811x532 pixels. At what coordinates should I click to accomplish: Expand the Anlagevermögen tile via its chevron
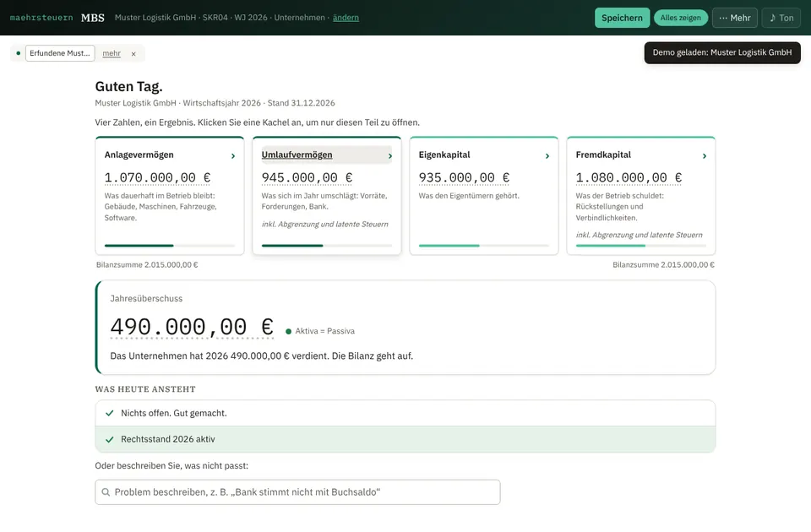233,155
